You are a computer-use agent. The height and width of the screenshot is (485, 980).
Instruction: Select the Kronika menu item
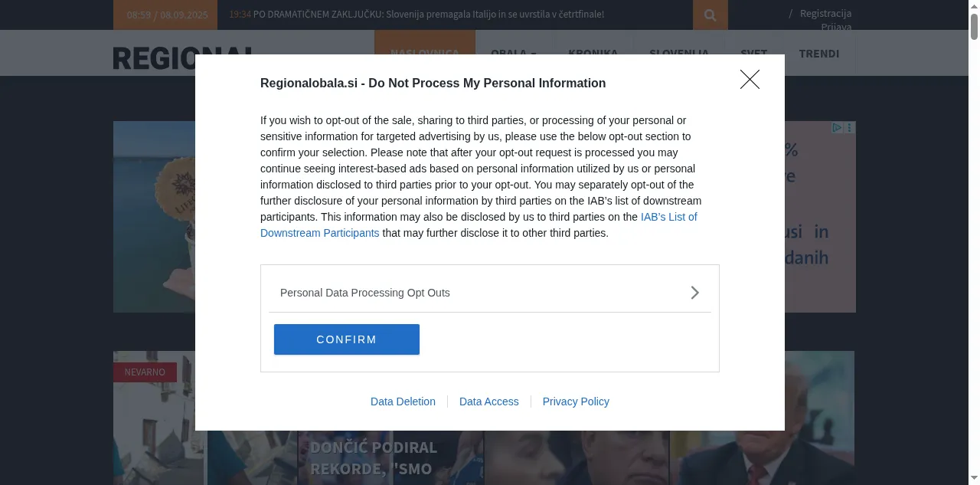pos(593,54)
